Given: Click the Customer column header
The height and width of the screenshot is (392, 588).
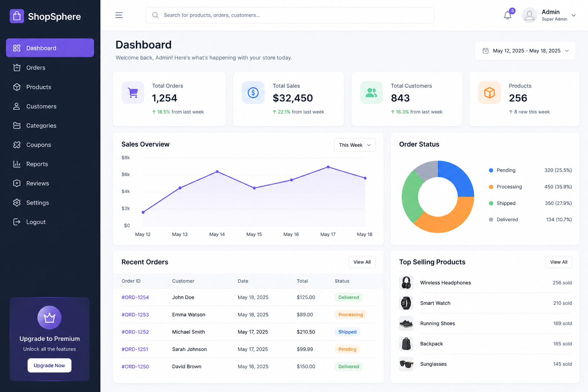Looking at the screenshot, I should [183, 281].
